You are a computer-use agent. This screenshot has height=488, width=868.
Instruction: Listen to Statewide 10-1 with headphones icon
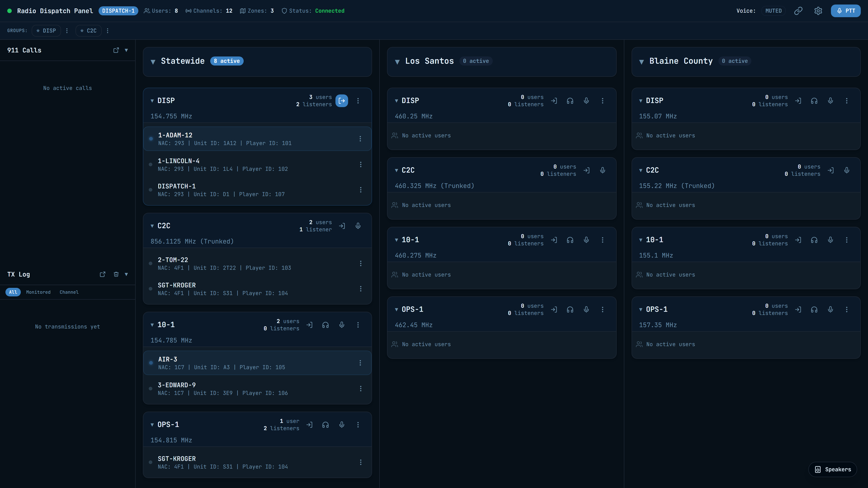point(325,325)
